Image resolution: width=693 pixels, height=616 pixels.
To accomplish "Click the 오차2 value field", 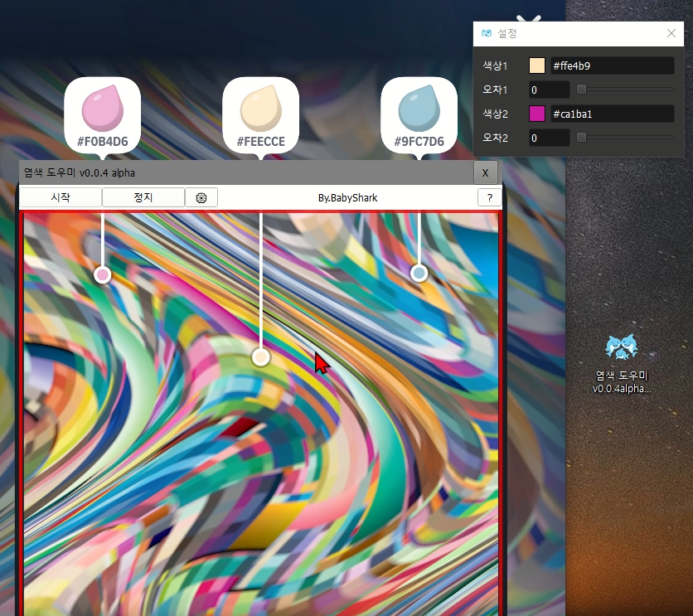I will [550, 138].
